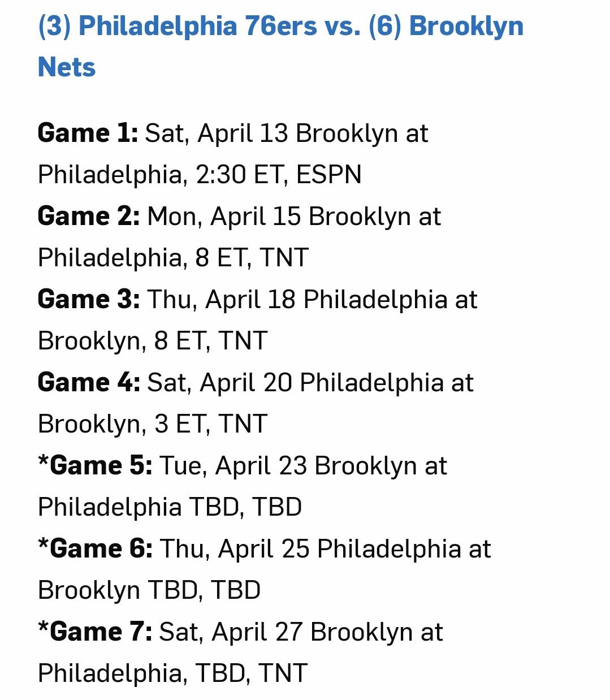Open the Philadelphia 76ers vs. Brooklyn Nets link
This screenshot has height=700, width=610.
click(x=280, y=46)
